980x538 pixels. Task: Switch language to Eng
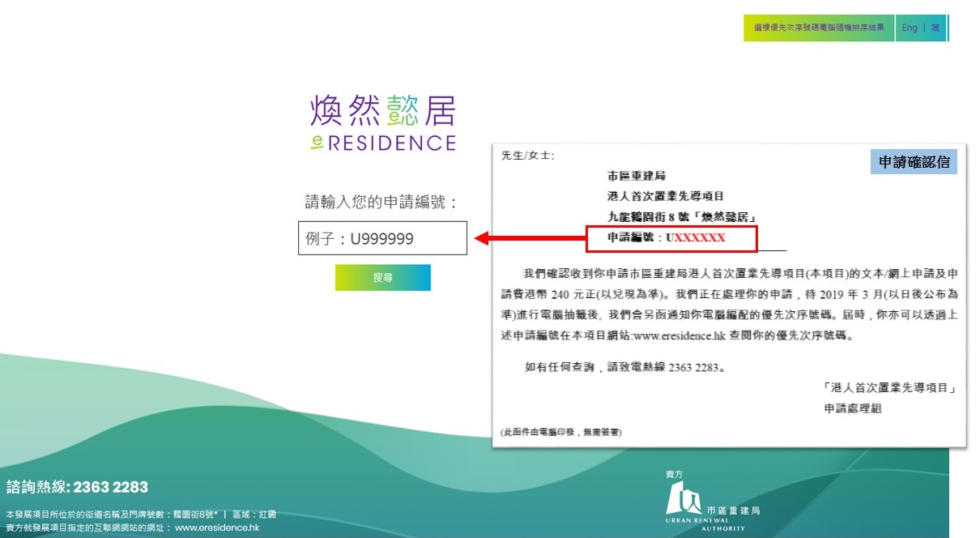(910, 28)
